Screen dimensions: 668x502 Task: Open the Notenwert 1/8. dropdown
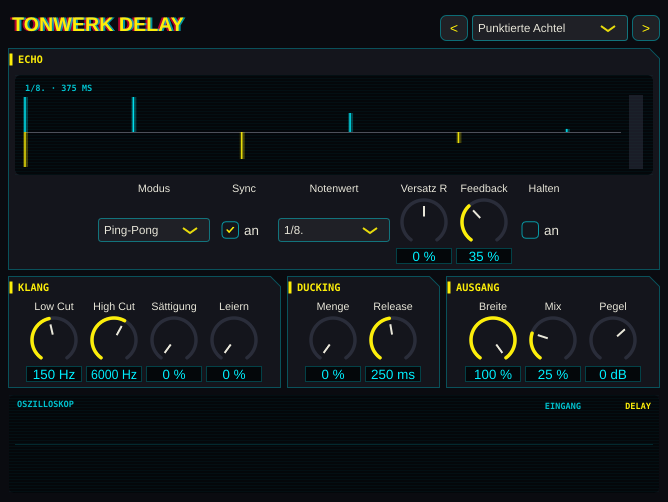coord(334,230)
